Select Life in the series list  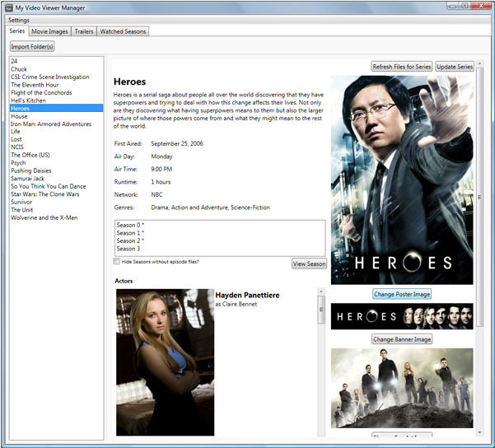tap(56, 132)
